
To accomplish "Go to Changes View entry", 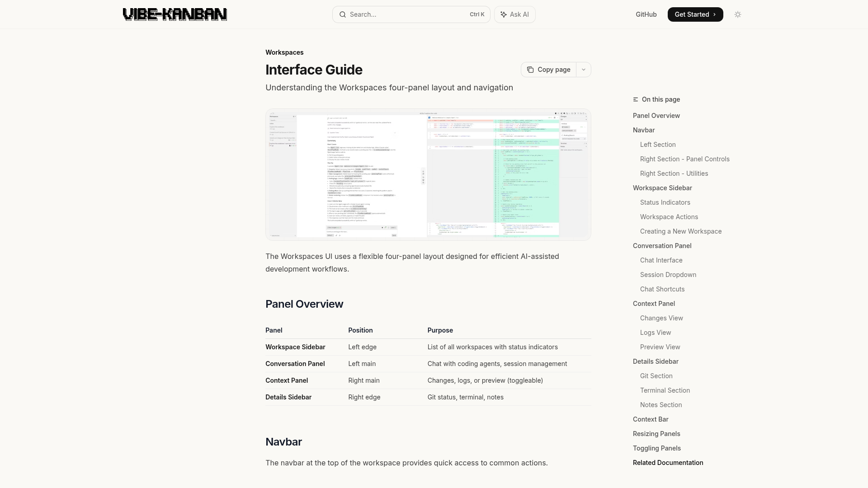I will pyautogui.click(x=661, y=318).
